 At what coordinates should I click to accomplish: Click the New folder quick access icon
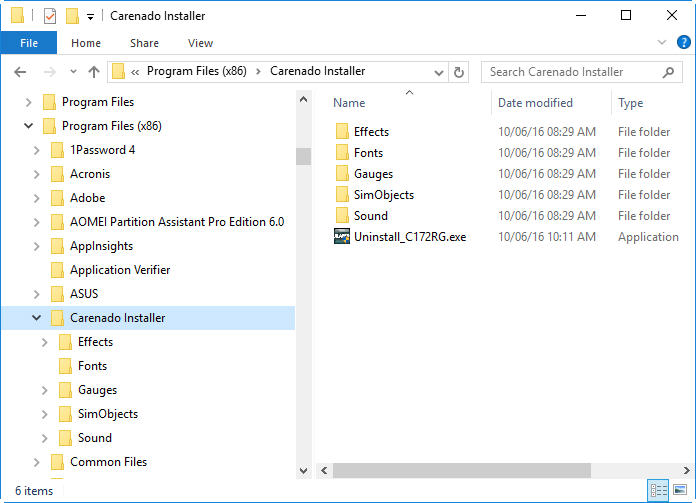point(72,15)
